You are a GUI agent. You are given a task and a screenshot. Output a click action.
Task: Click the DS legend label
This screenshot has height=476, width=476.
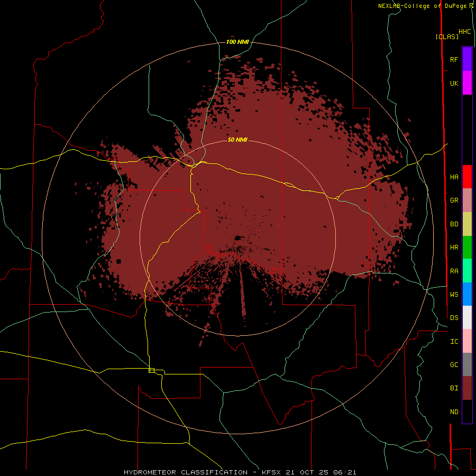click(454, 317)
